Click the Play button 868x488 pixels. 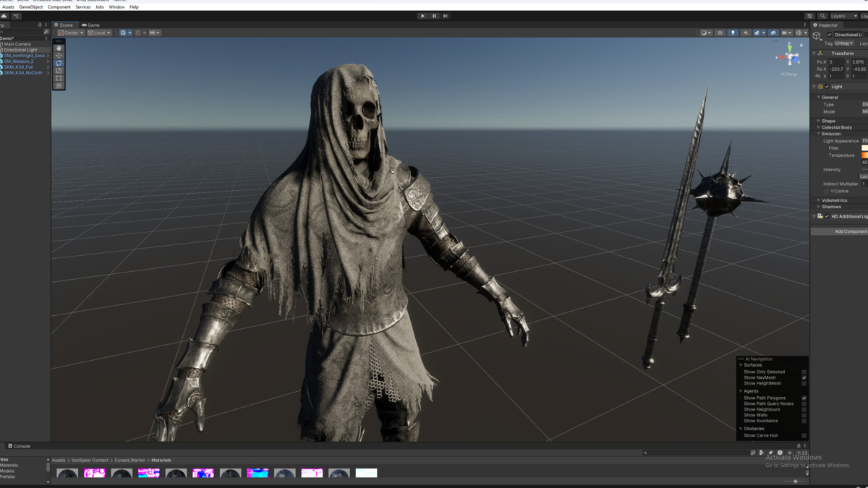423,16
